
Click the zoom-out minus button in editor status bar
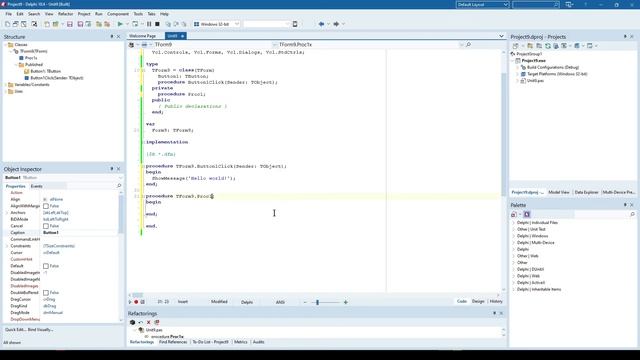click(x=305, y=302)
